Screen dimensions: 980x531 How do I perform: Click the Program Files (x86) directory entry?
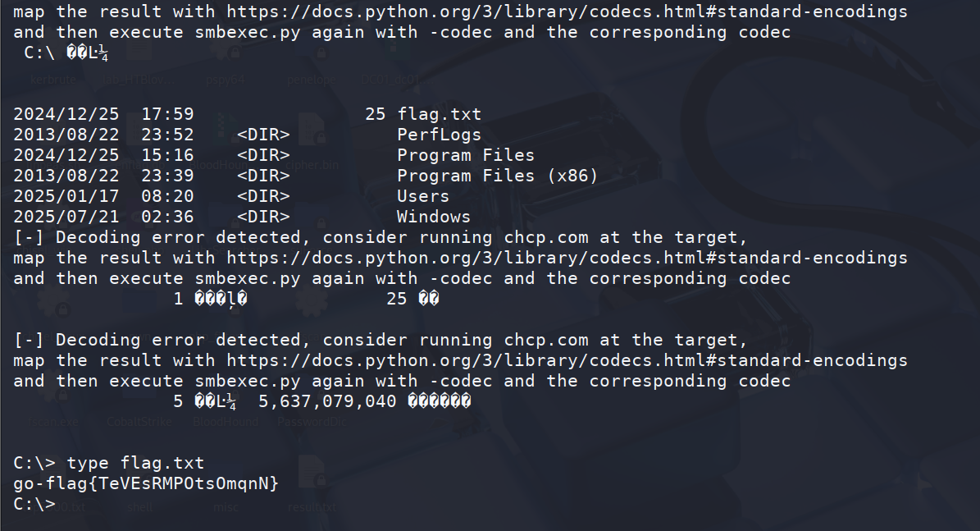(x=498, y=176)
